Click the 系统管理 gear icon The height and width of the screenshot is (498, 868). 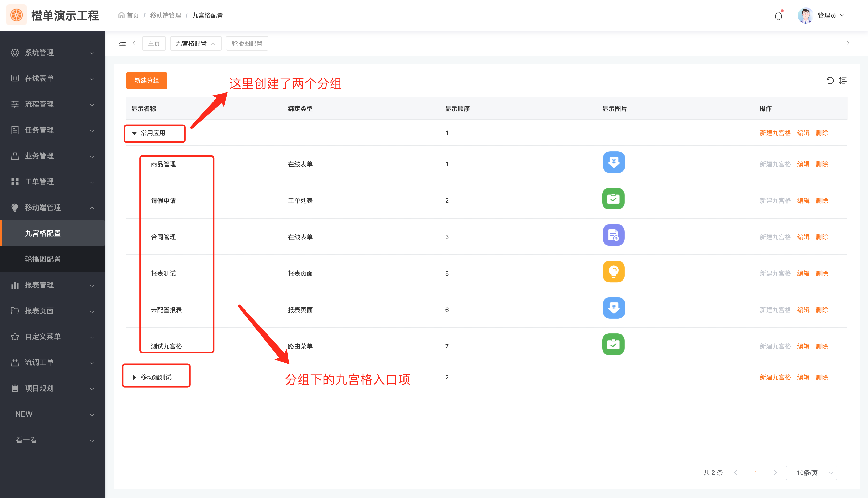pyautogui.click(x=15, y=52)
